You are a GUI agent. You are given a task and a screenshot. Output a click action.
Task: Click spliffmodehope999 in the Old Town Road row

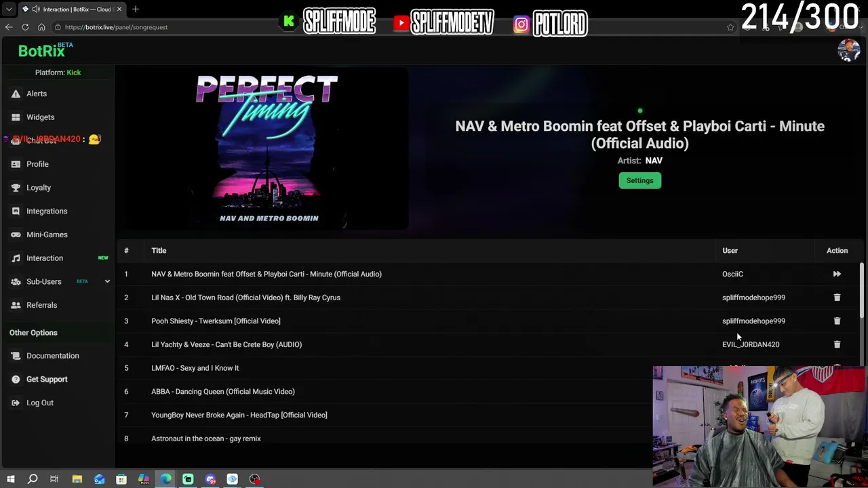[753, 298]
